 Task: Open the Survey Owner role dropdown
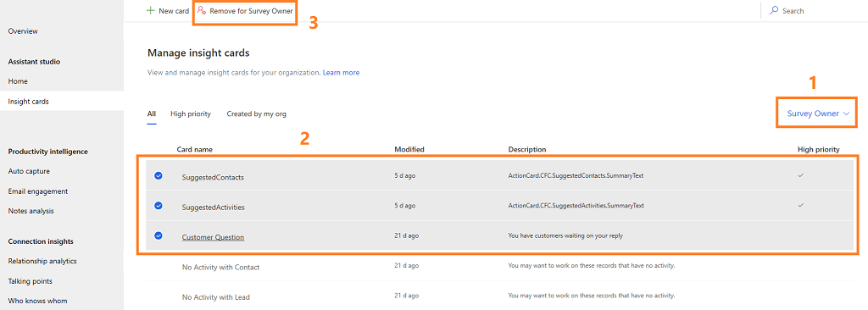[818, 113]
